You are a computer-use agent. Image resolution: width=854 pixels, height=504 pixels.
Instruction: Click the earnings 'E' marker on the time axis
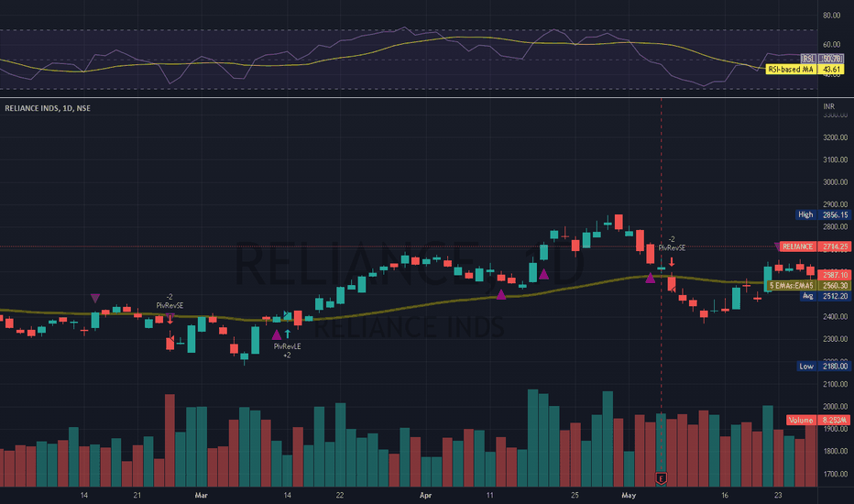tap(662, 479)
